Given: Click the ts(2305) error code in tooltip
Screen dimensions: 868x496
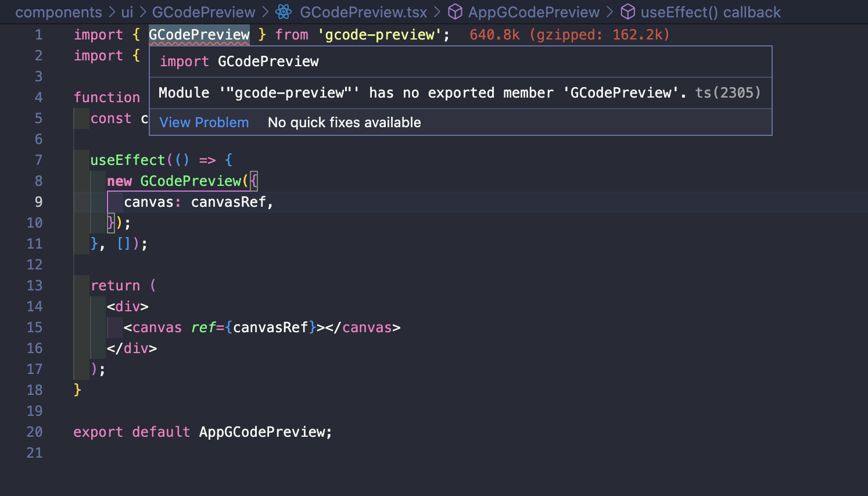Looking at the screenshot, I should coord(728,93).
